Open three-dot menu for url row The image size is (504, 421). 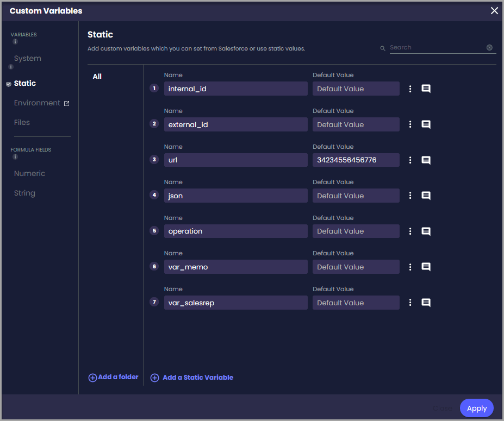click(410, 160)
